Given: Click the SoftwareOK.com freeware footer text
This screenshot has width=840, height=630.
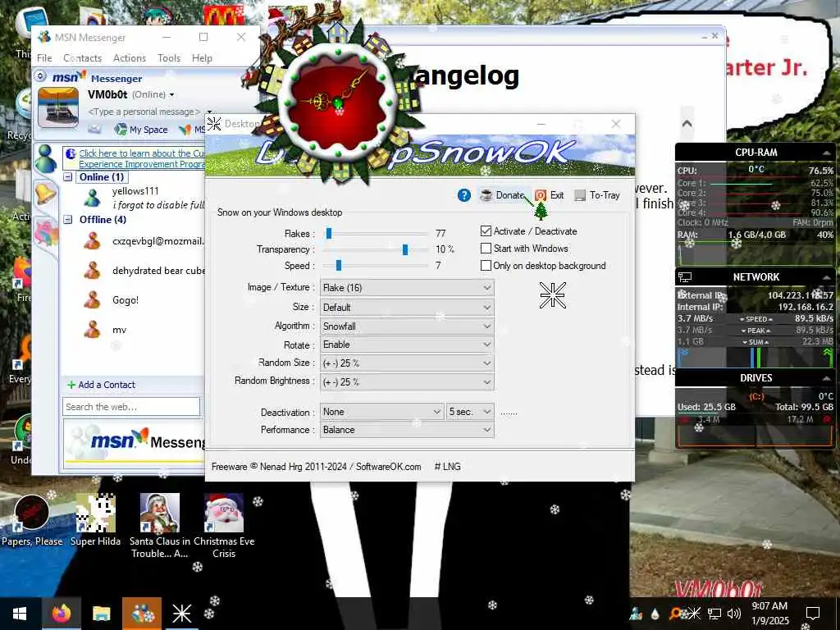Looking at the screenshot, I should 316,467.
